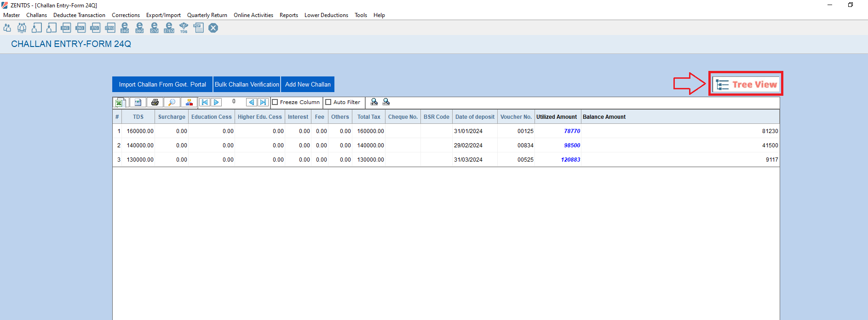This screenshot has width=868, height=320.
Task: Open the Export/Import menu
Action: coord(163,15)
